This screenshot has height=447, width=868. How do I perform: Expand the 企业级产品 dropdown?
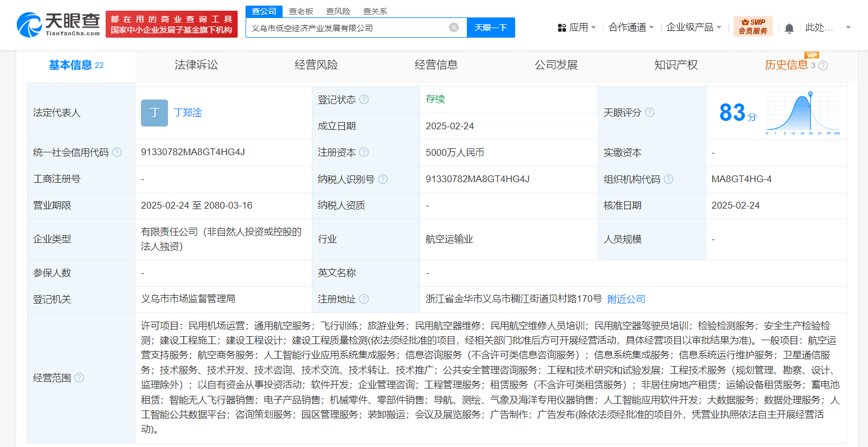pyautogui.click(x=694, y=27)
